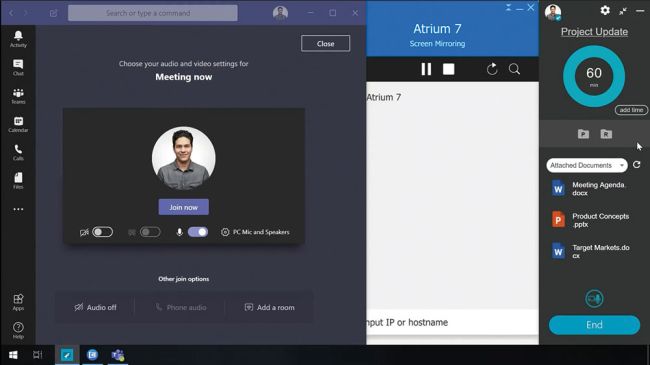The height and width of the screenshot is (365, 650).
Task: Open the more apps ellipsis in sidebar
Action: (x=18, y=209)
